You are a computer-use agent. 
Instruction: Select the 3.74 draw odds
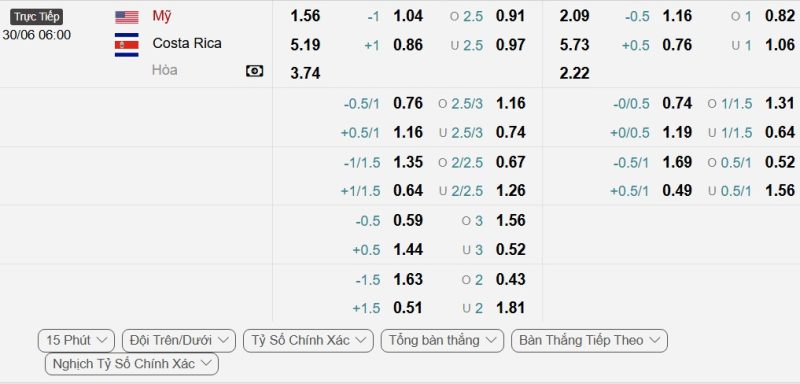click(x=305, y=73)
